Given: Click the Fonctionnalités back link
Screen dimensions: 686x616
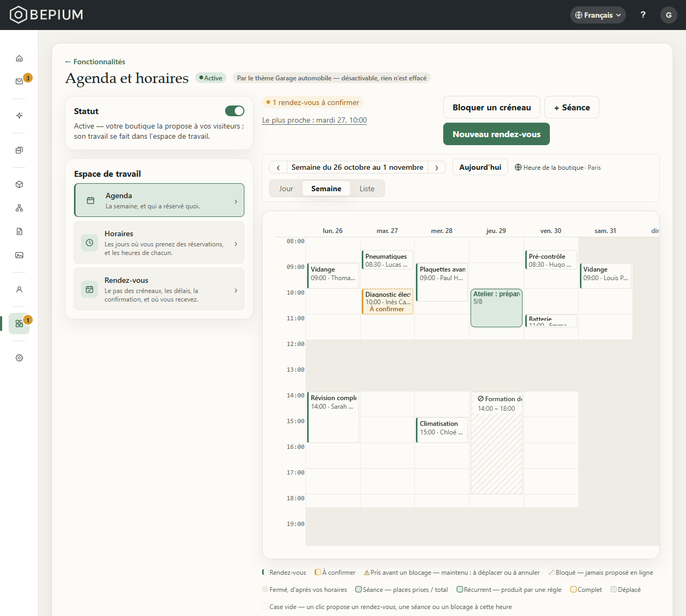Looking at the screenshot, I should [95, 62].
